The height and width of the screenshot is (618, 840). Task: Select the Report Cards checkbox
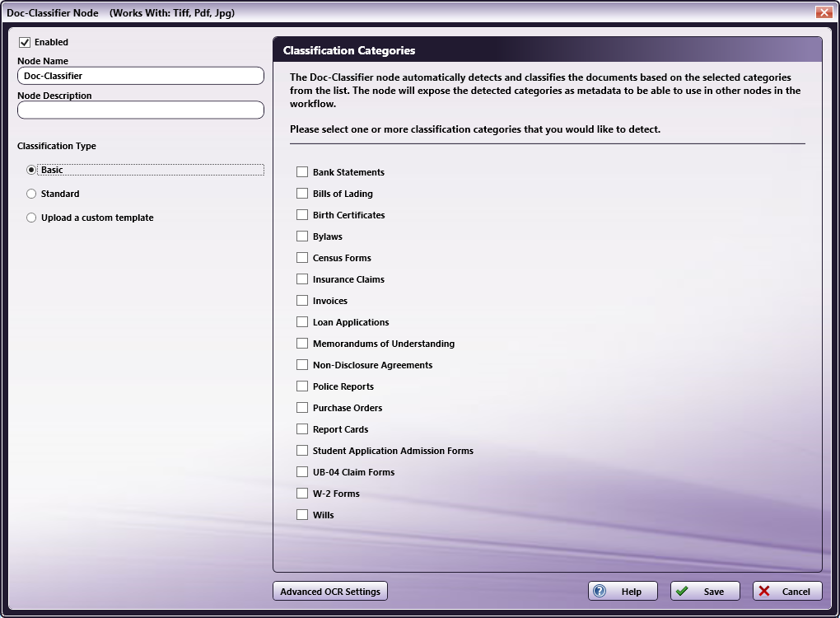tap(302, 429)
